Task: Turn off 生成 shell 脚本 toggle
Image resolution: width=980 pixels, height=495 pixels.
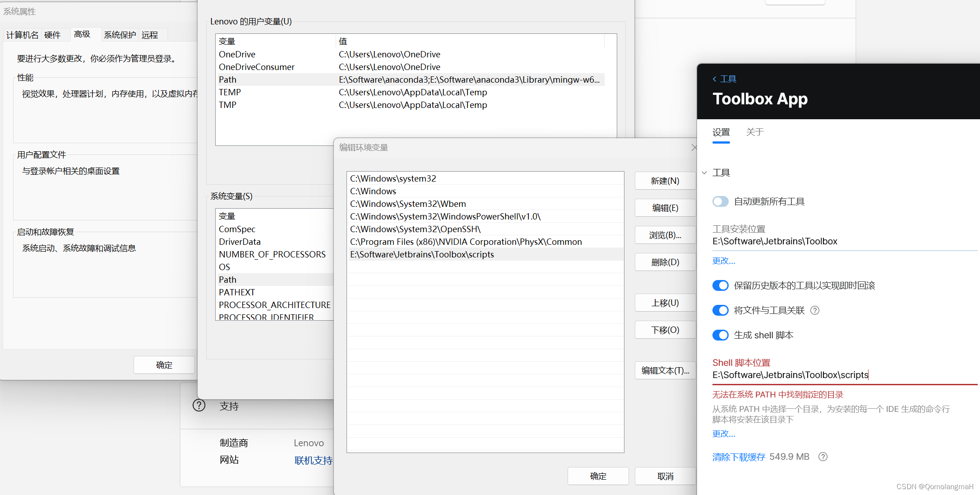Action: [720, 335]
